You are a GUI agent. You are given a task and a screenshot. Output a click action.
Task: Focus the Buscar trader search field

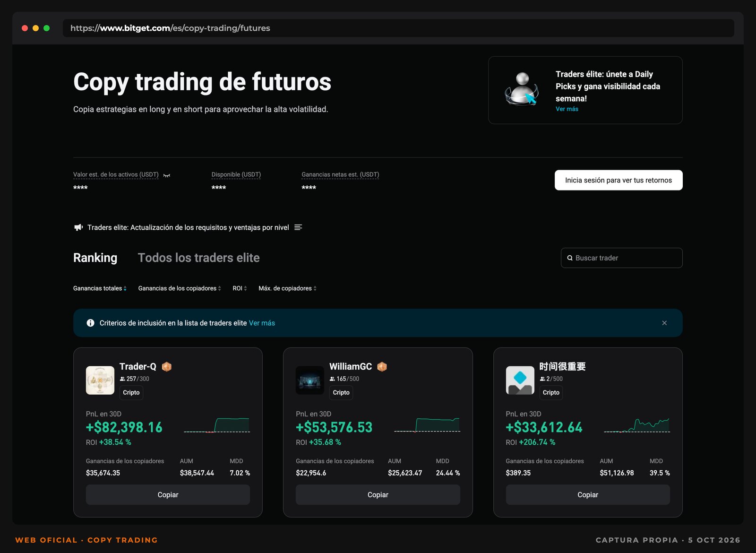tap(621, 258)
